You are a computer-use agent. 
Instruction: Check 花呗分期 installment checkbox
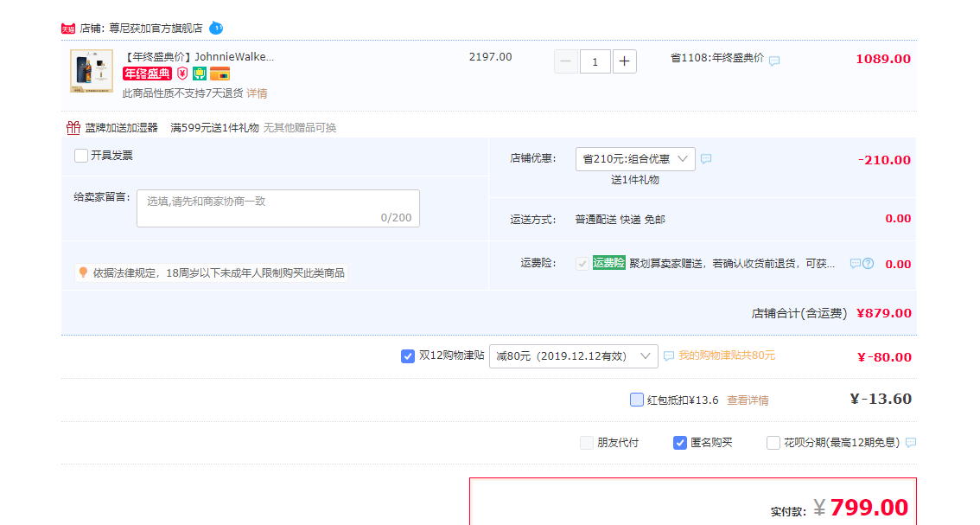773,443
